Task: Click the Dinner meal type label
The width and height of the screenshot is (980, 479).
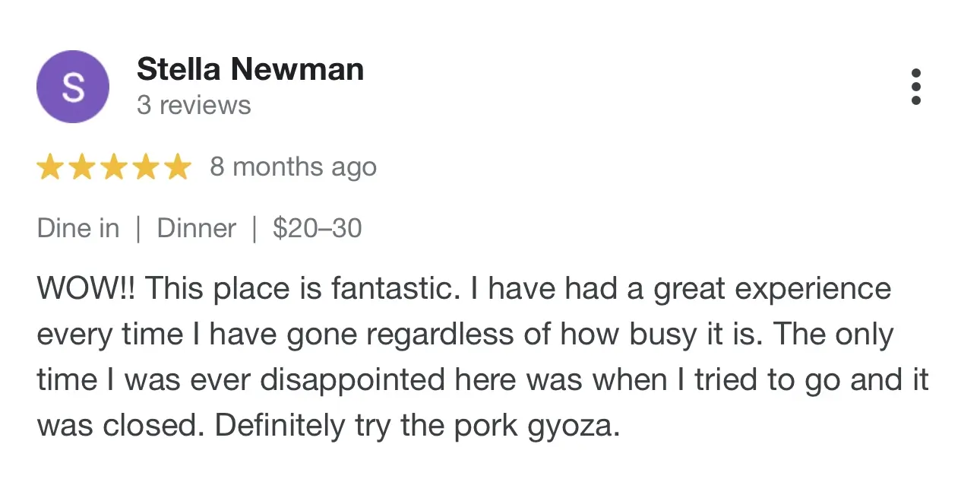Action: tap(197, 228)
